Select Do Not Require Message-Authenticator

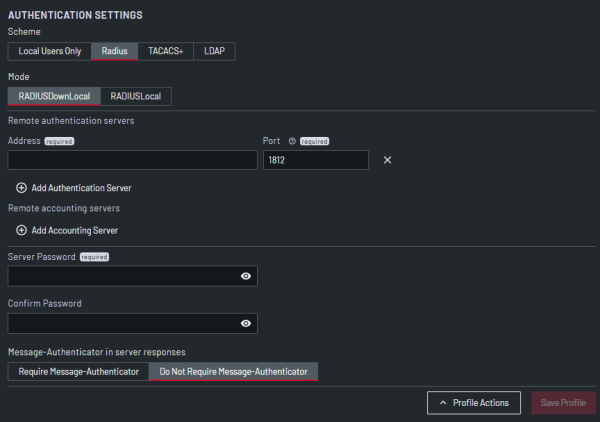point(233,371)
